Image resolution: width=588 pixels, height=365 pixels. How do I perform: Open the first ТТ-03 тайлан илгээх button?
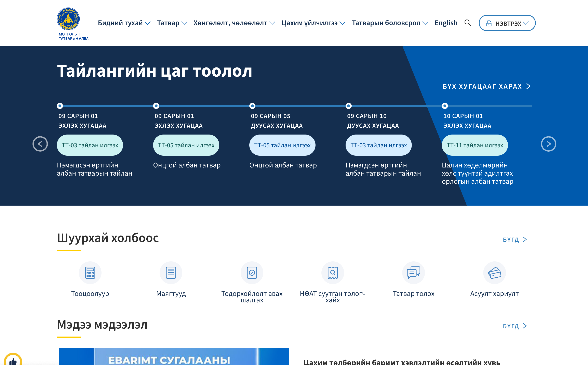pyautogui.click(x=90, y=145)
